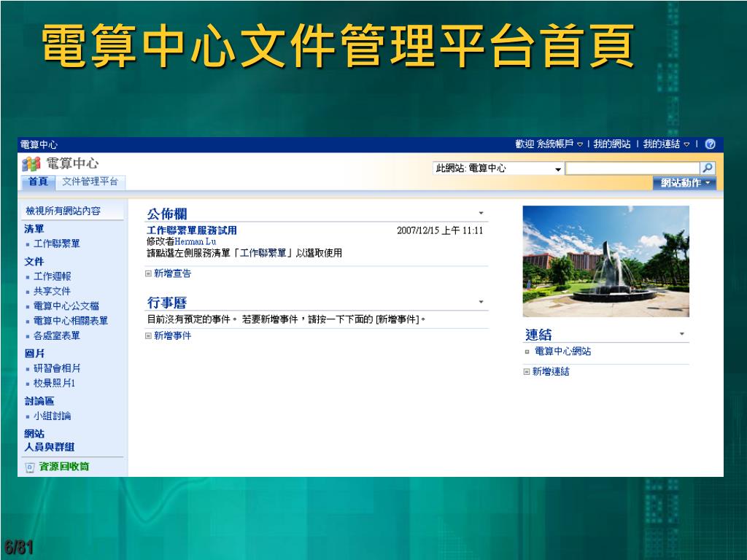This screenshot has height=560, width=747.
Task: Click author link Herman Lu
Action: [196, 241]
